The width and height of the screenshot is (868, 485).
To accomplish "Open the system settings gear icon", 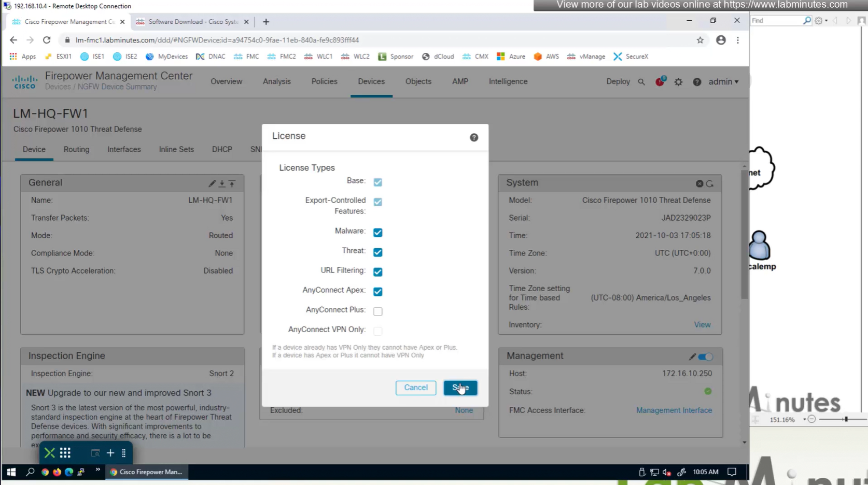I will tap(678, 82).
